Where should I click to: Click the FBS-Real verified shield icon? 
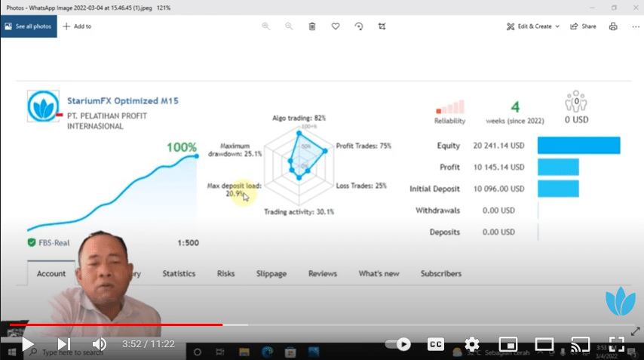click(32, 242)
